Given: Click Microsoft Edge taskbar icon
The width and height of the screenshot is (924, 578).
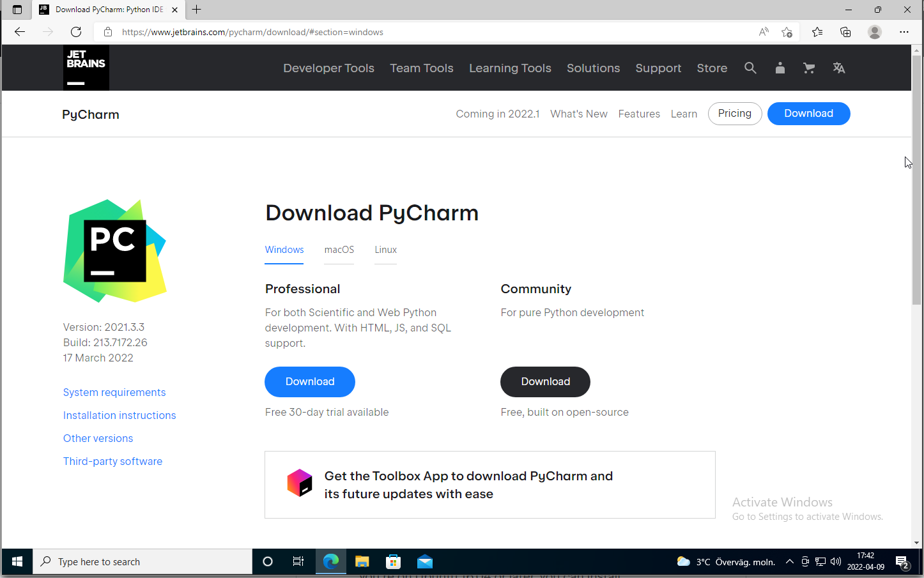Looking at the screenshot, I should pyautogui.click(x=330, y=561).
